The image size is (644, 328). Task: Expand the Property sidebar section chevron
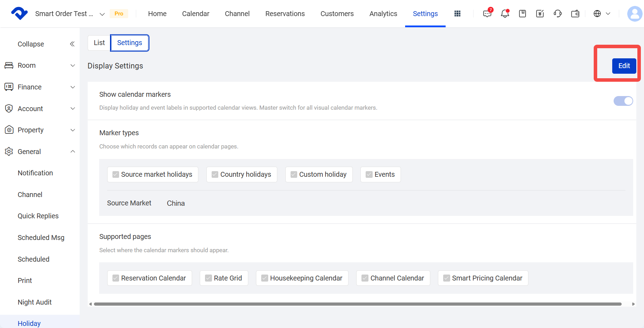(73, 130)
